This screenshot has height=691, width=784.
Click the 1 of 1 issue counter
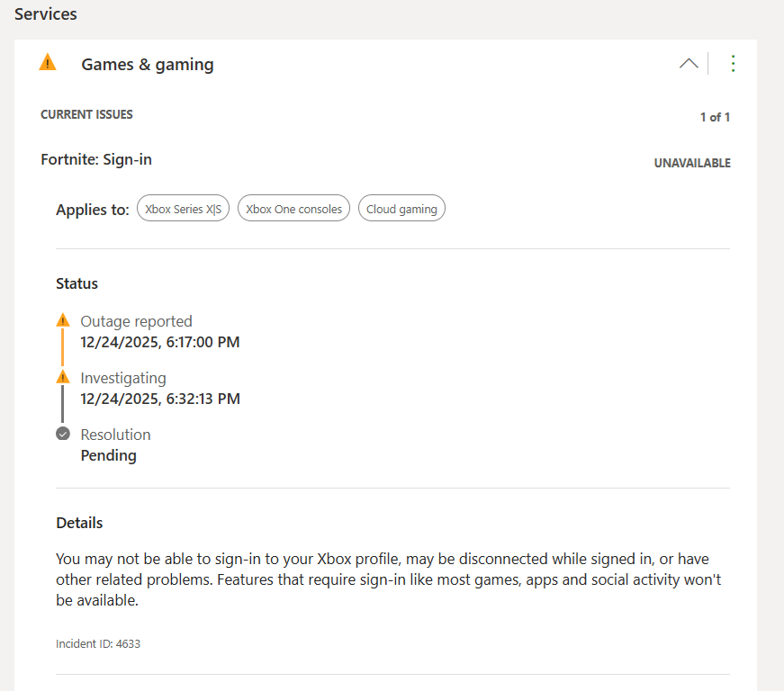(x=715, y=117)
